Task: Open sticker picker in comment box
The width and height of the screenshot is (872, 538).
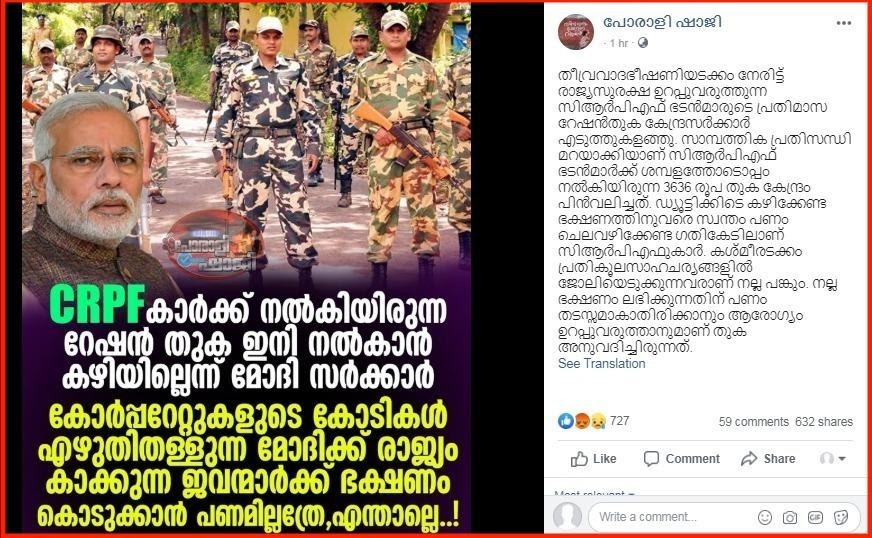Action: click(841, 517)
